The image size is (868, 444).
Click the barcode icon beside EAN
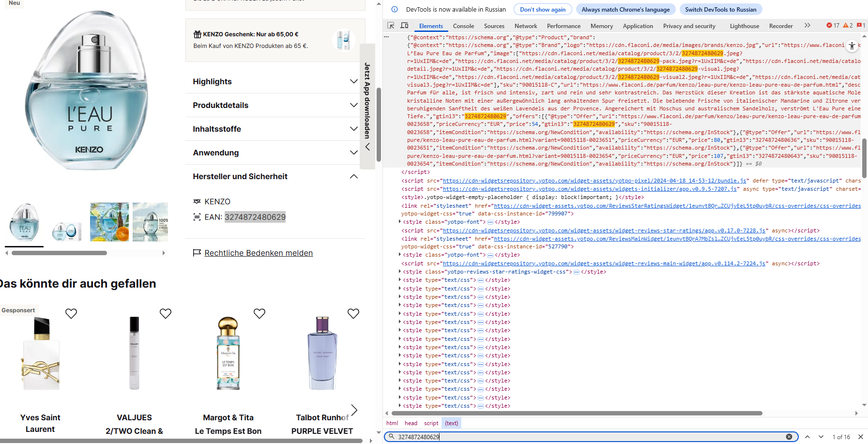pos(197,217)
